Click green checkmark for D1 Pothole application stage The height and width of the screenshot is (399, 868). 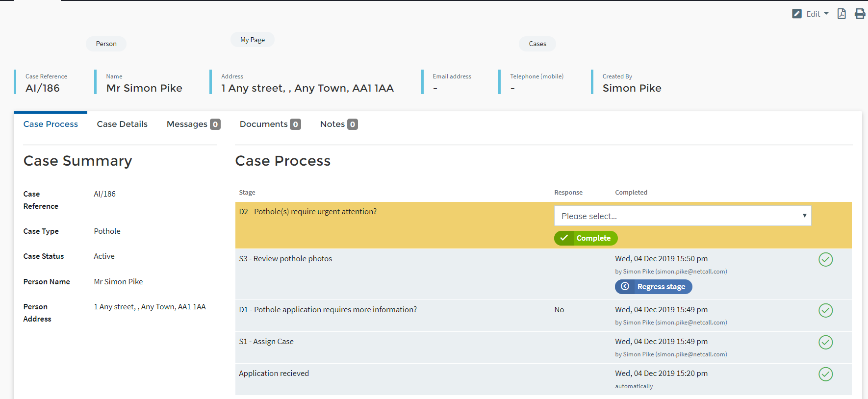pyautogui.click(x=825, y=310)
